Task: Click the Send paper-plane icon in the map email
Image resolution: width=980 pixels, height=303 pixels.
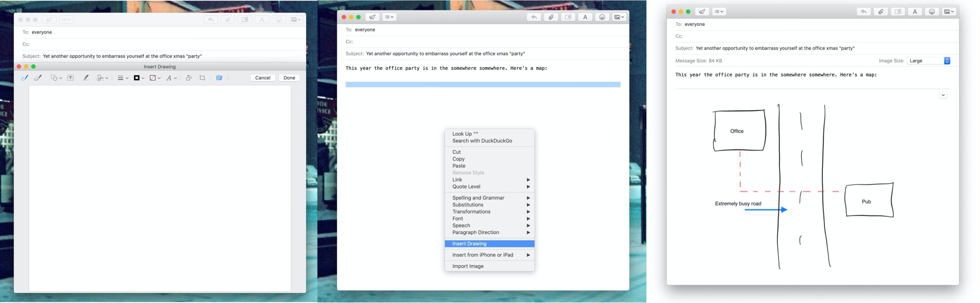Action: (702, 12)
